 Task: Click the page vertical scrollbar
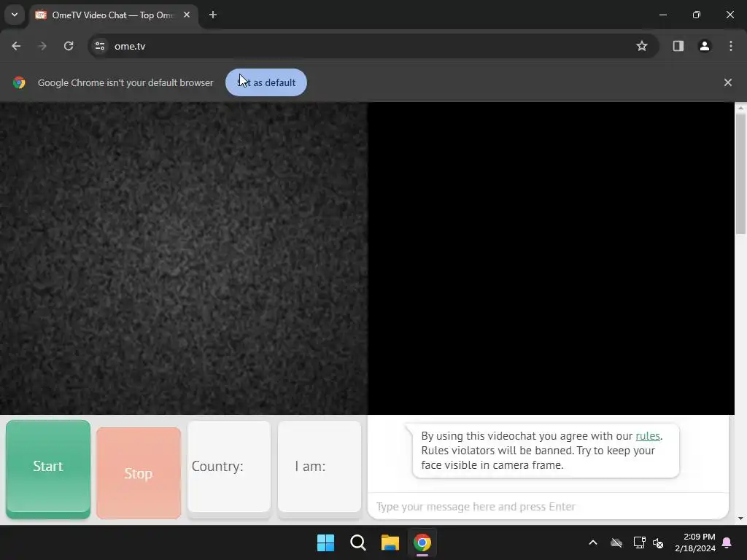740,174
